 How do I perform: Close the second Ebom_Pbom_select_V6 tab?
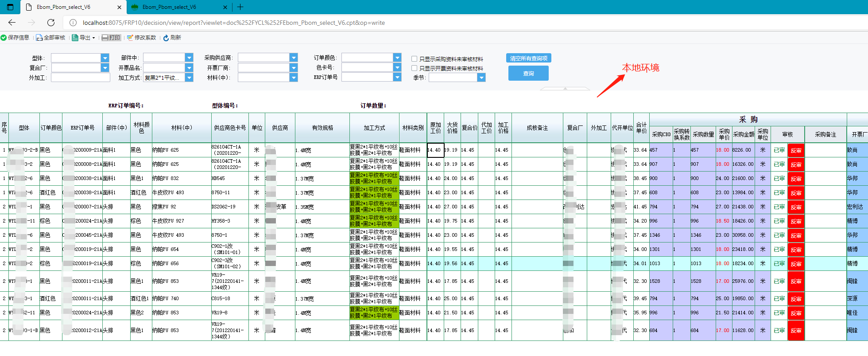[x=225, y=7]
